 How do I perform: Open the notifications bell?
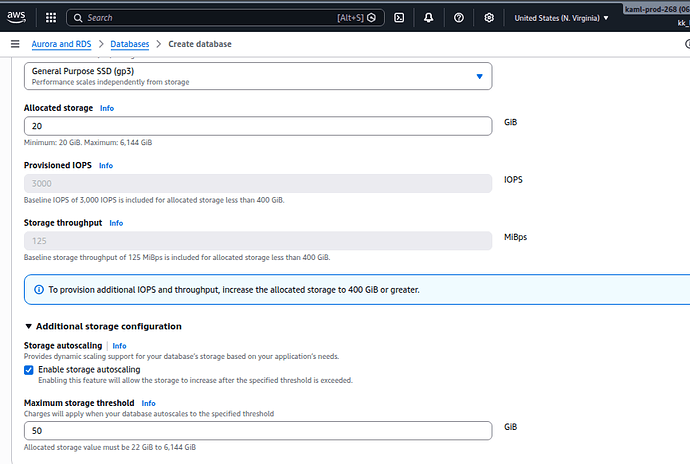[x=428, y=17]
